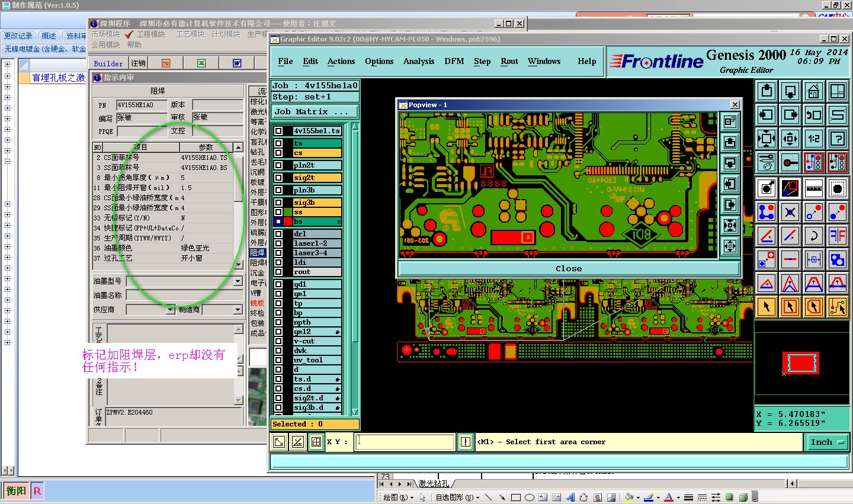Screen dimensions: 853x504
Task: Click the 1:2 scale icon
Action: tap(813, 139)
